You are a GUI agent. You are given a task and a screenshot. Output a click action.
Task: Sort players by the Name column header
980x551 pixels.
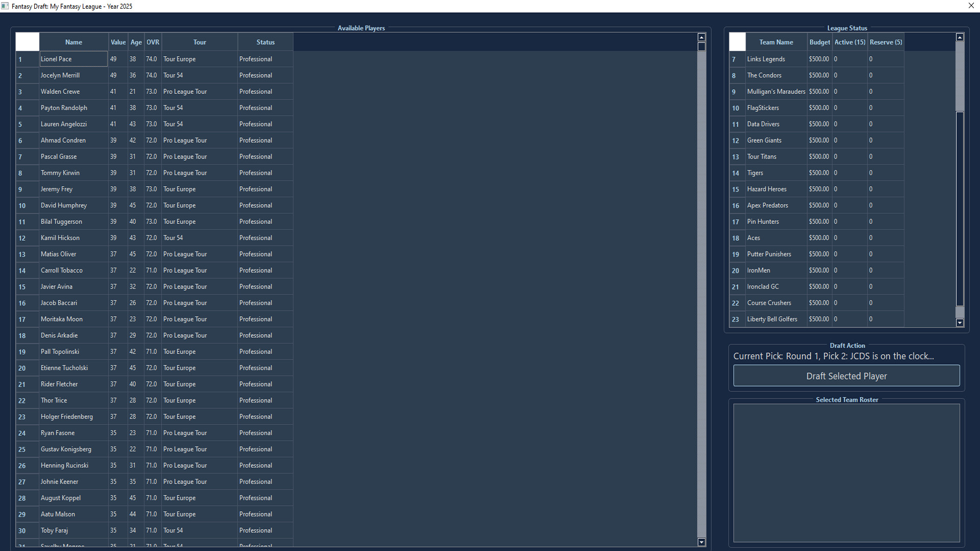coord(73,42)
